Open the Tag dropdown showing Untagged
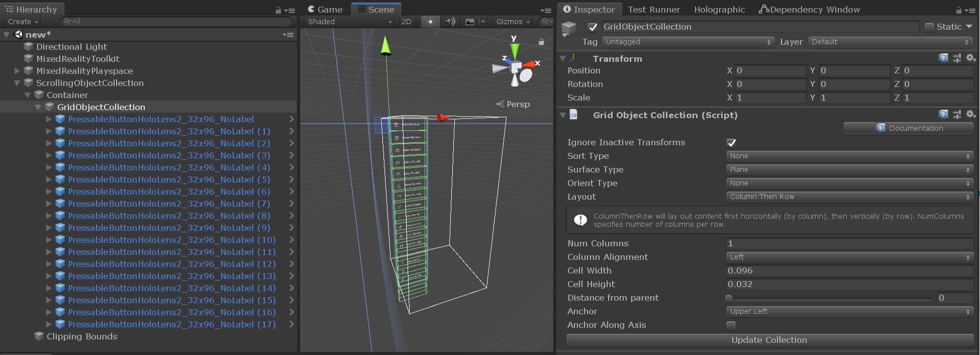Image resolution: width=980 pixels, height=355 pixels. (x=688, y=42)
